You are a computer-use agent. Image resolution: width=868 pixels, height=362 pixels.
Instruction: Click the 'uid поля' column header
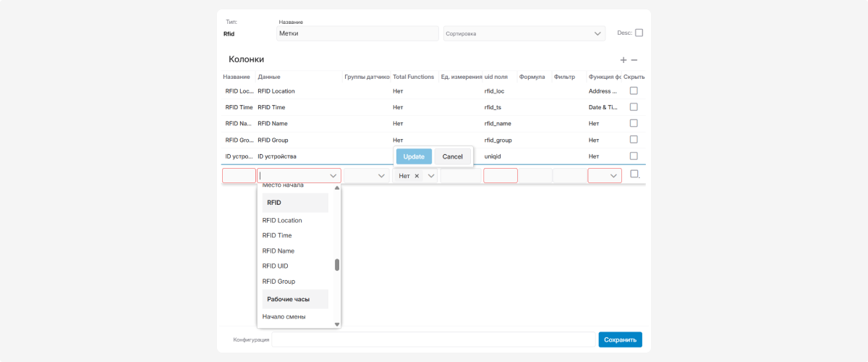coord(496,77)
